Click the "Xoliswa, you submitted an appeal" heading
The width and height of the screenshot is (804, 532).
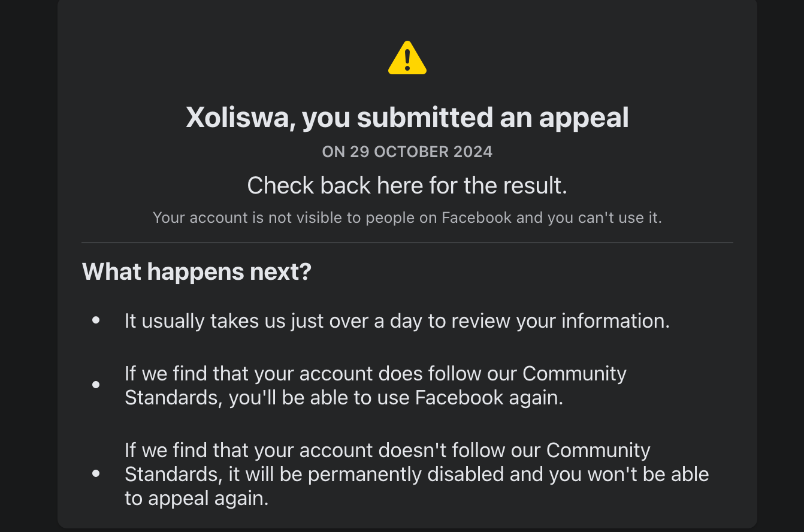click(x=407, y=117)
